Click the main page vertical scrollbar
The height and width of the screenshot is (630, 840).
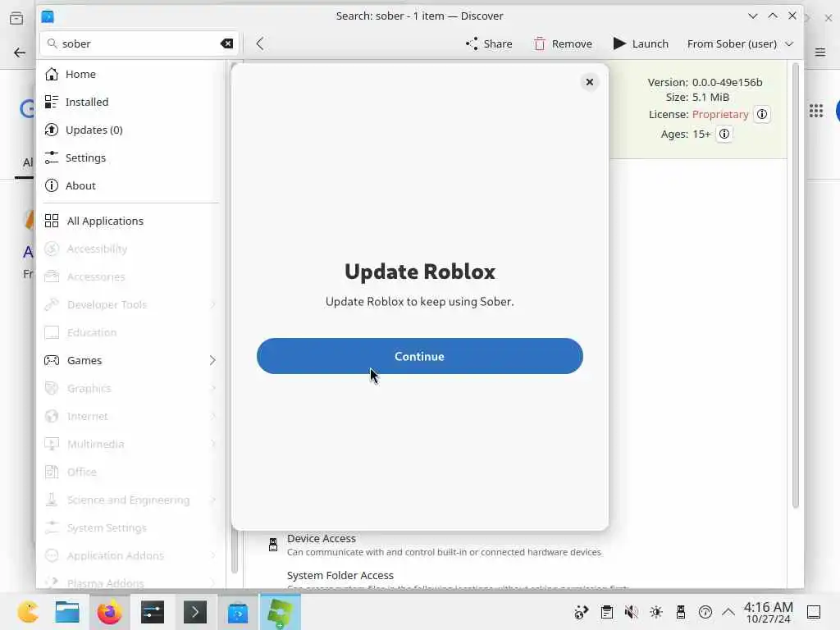point(796,286)
